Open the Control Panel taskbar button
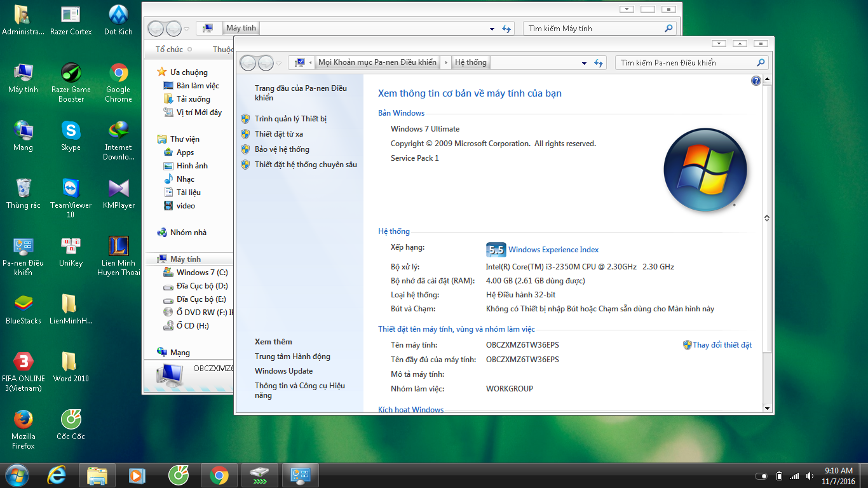Viewport: 868px width, 488px height. point(301,475)
